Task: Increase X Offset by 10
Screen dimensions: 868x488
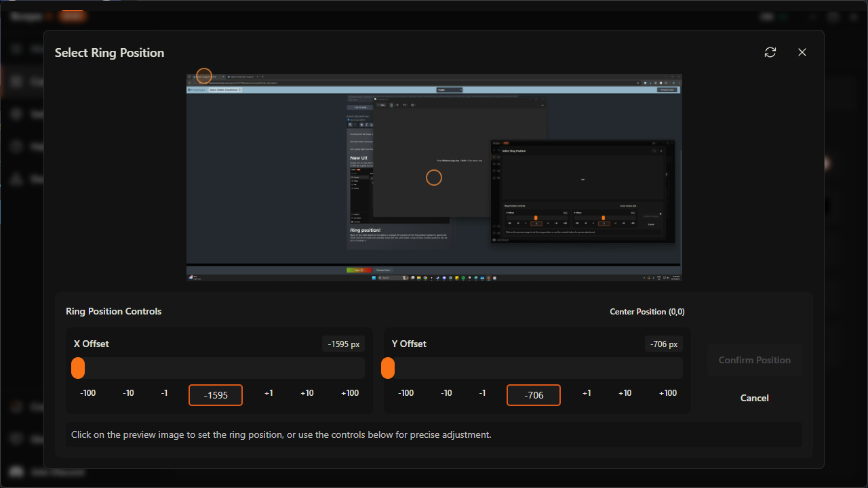Action: [x=307, y=393]
